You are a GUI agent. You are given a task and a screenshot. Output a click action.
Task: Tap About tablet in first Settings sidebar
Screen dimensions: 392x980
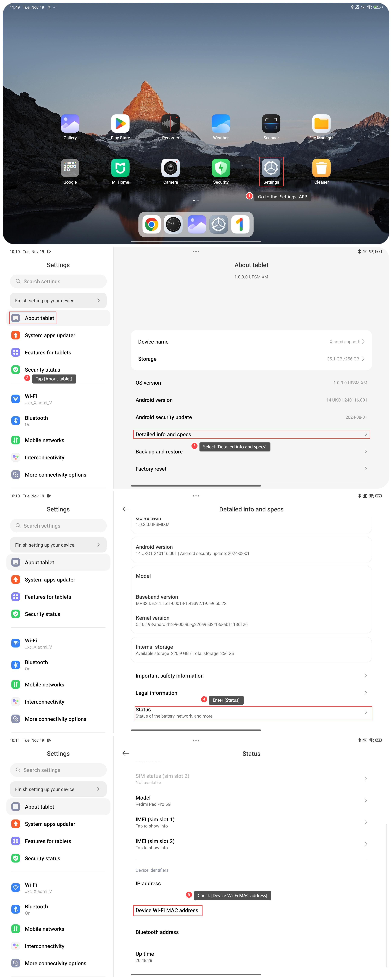[39, 318]
